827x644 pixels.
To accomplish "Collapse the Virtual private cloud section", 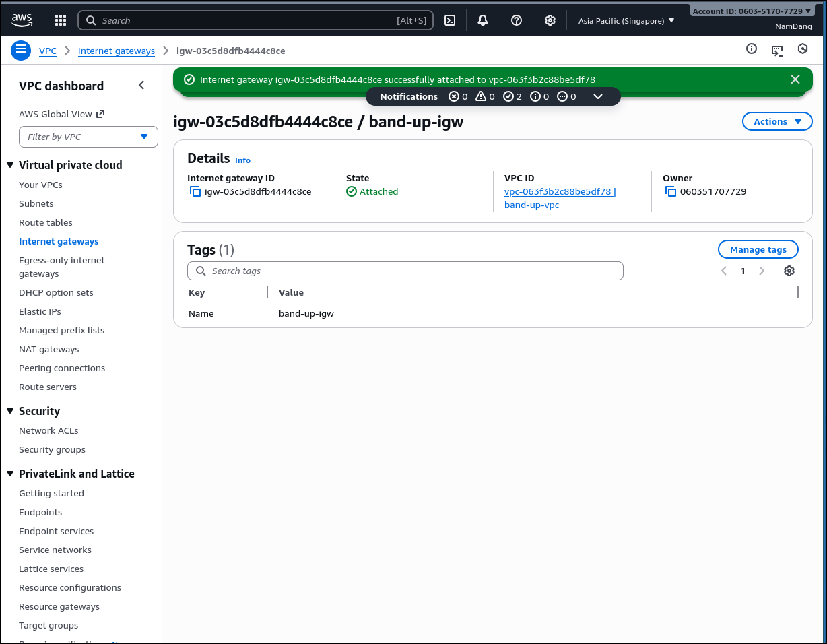I will click(x=10, y=165).
